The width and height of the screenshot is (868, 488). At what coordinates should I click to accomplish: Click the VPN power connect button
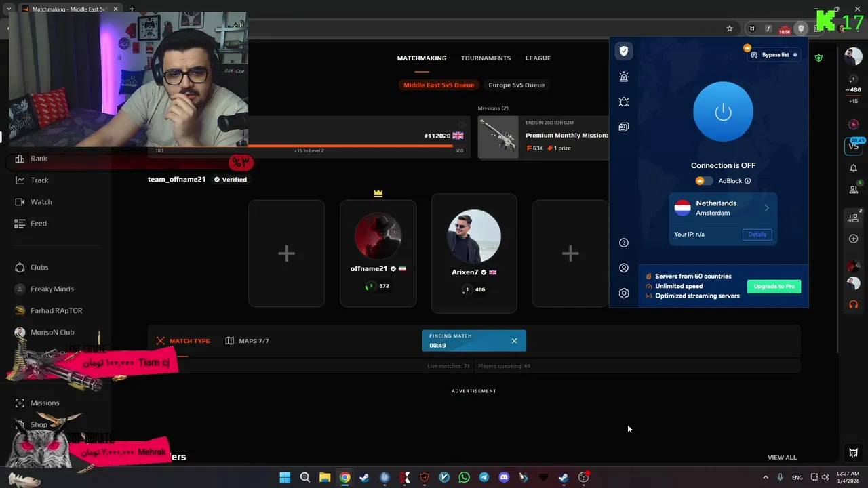723,112
